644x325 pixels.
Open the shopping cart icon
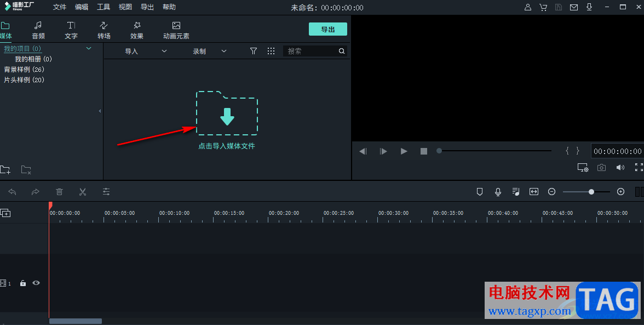click(543, 7)
